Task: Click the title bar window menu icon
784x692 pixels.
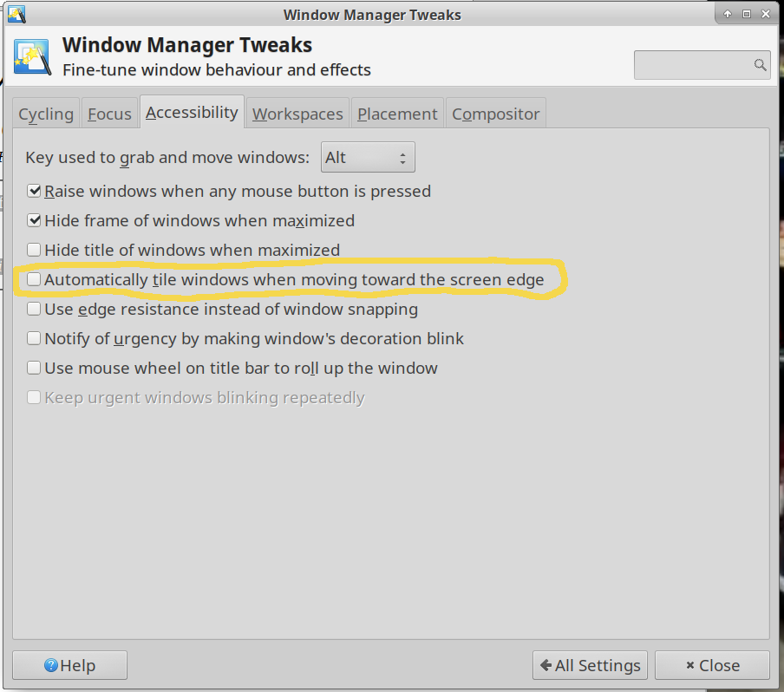Action: coord(16,15)
